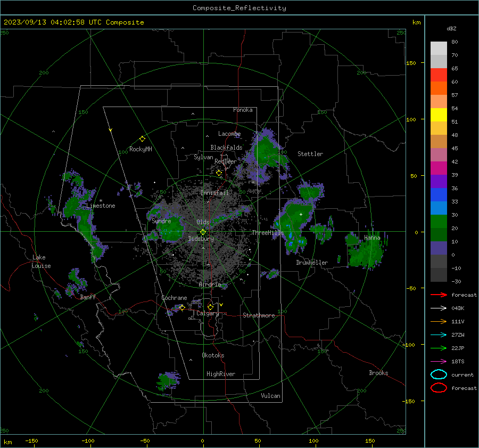Click the 18TS legend text
479x448 pixels.
[x=458, y=362]
